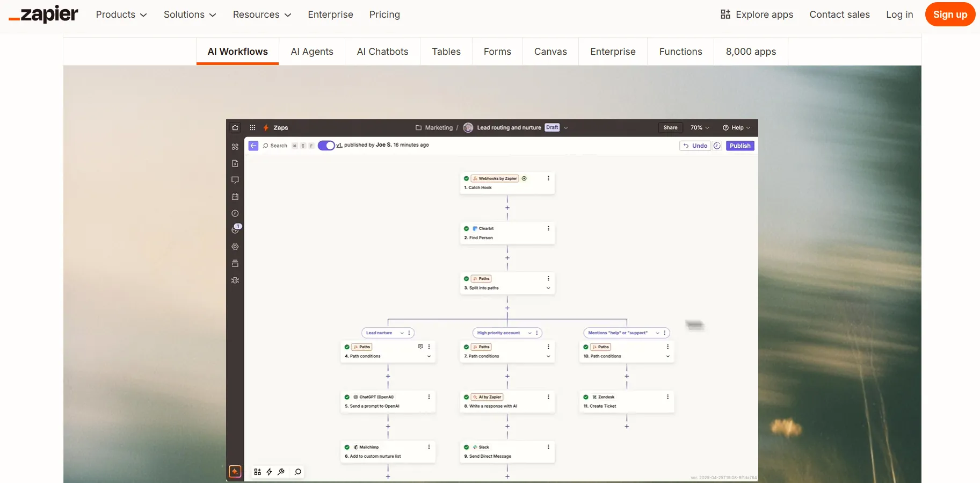Open the apps grid icon beside Zaps
This screenshot has height=483, width=980.
(252, 128)
